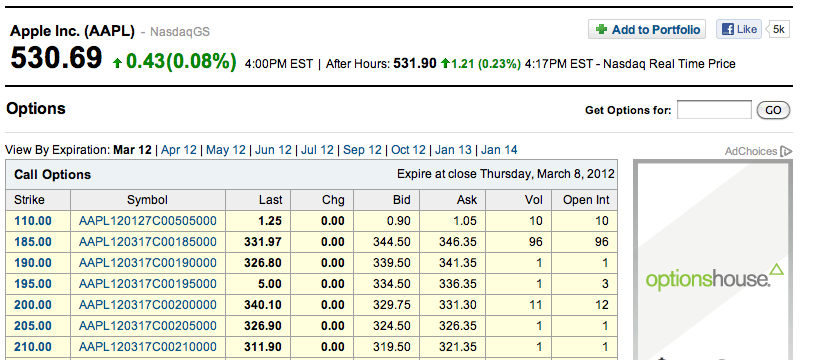Switch to Apr 12 expiration

179,150
